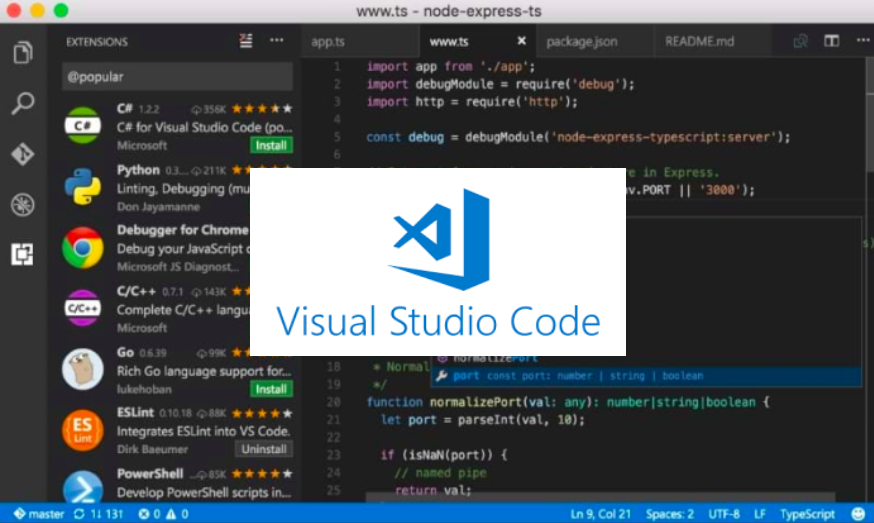Click the C# star rating

261,109
